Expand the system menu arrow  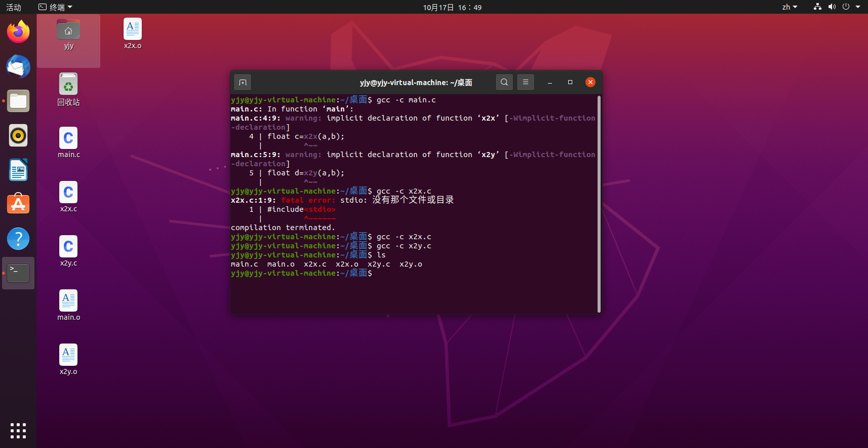click(858, 7)
